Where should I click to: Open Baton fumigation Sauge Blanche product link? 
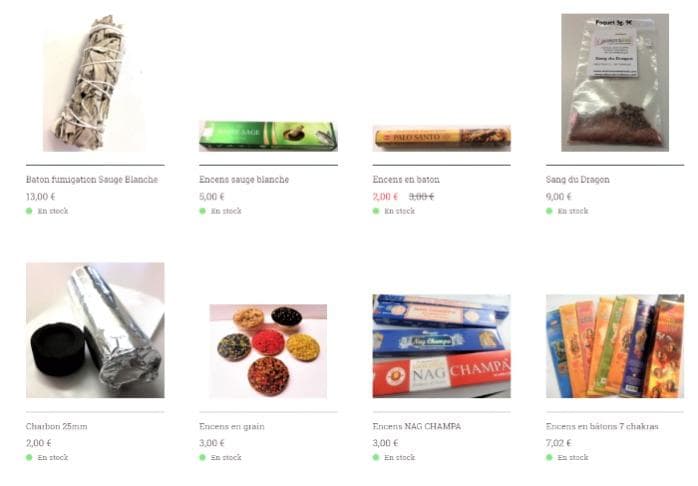[x=92, y=180]
